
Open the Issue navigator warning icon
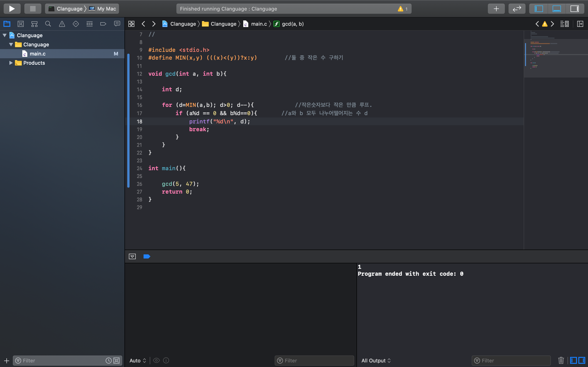coord(62,24)
